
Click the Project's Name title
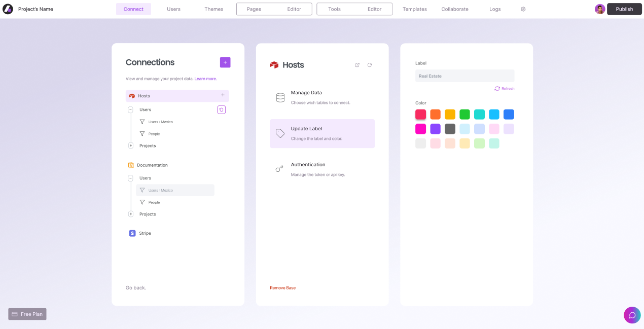(x=35, y=9)
